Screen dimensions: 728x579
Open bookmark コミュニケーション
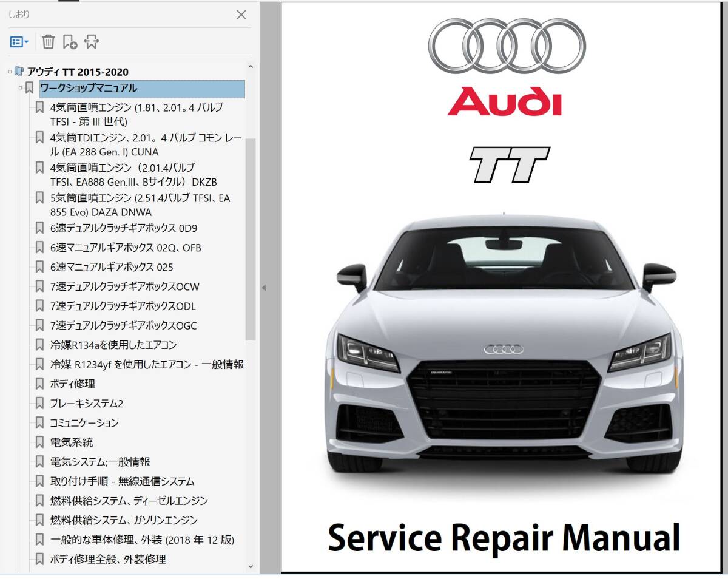84,422
